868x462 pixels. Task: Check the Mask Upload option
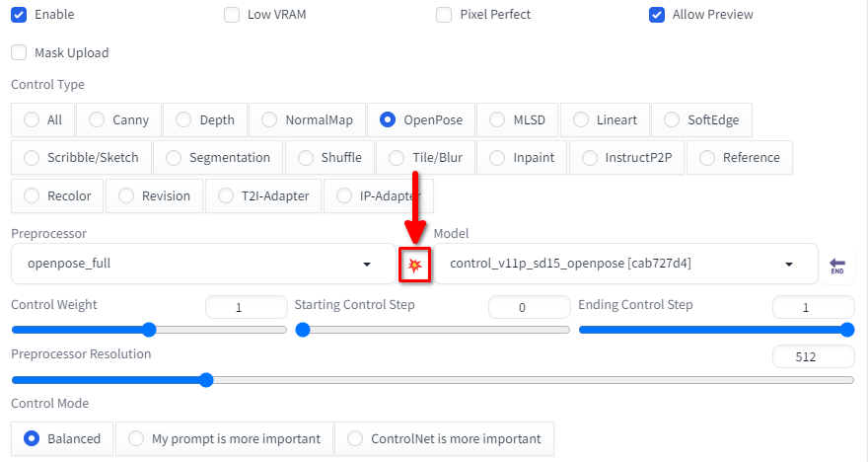coord(19,52)
